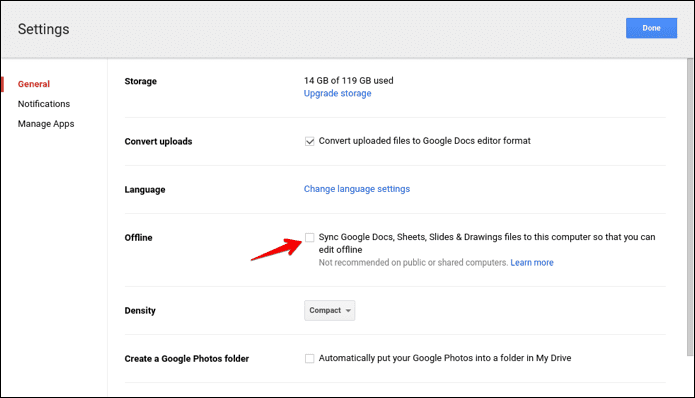Click the Offline sync description text
The width and height of the screenshot is (695, 398).
click(487, 243)
